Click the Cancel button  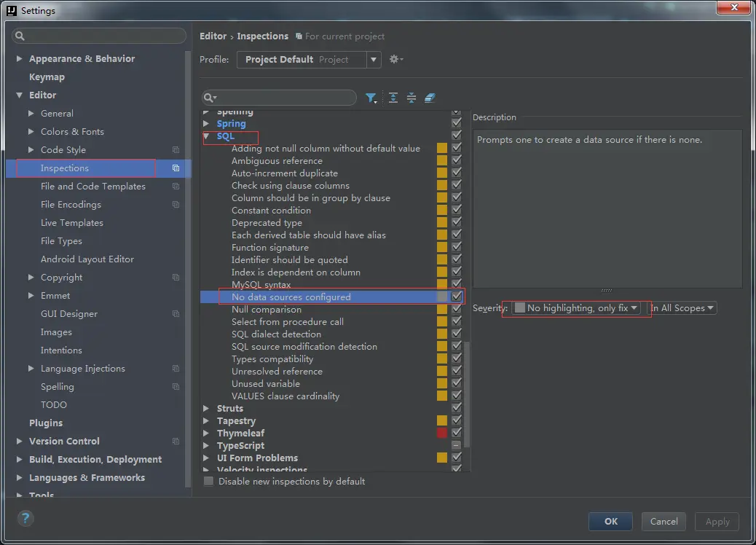(664, 522)
